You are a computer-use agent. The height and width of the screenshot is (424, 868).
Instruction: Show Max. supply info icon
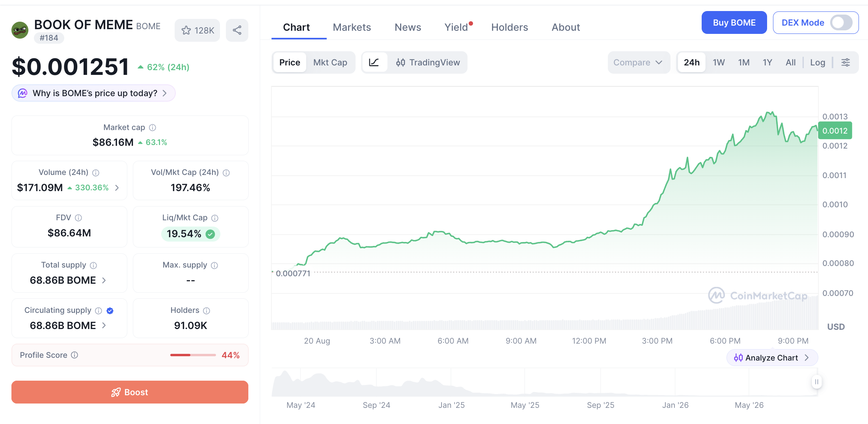(214, 265)
